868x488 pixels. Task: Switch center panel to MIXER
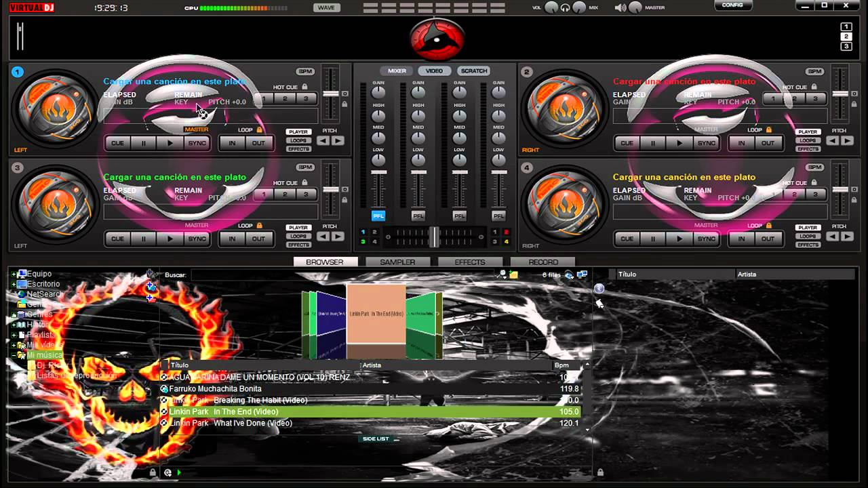click(x=397, y=71)
